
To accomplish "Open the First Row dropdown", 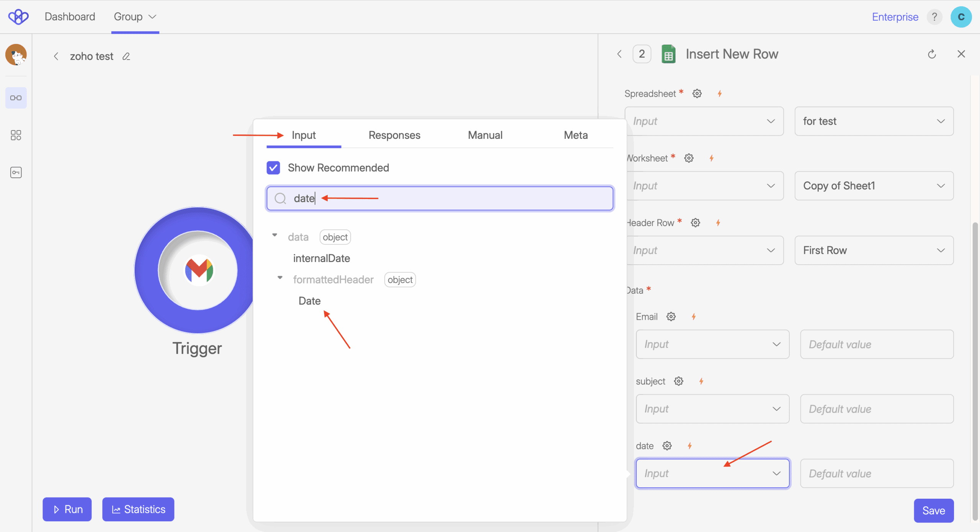I will [874, 251].
